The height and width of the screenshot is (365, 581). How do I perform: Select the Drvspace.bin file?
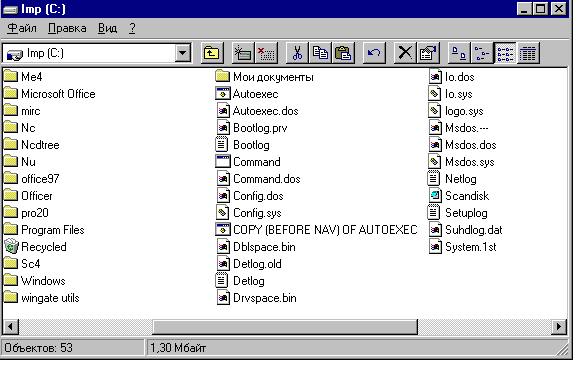[256, 298]
